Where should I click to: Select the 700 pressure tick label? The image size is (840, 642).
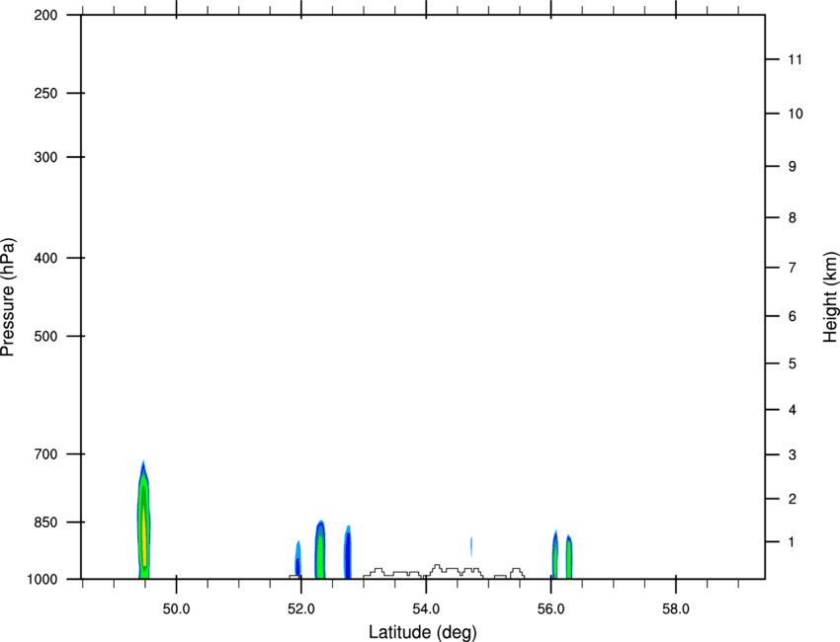[x=45, y=454]
